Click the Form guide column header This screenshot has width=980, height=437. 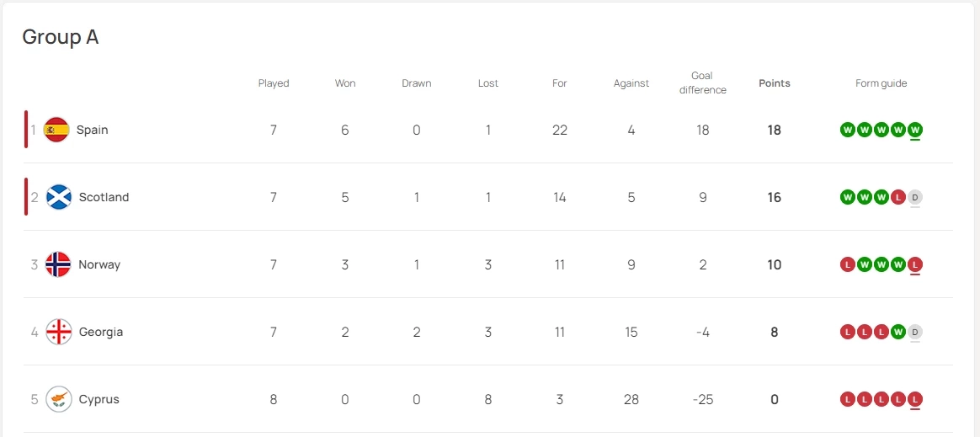click(x=881, y=83)
